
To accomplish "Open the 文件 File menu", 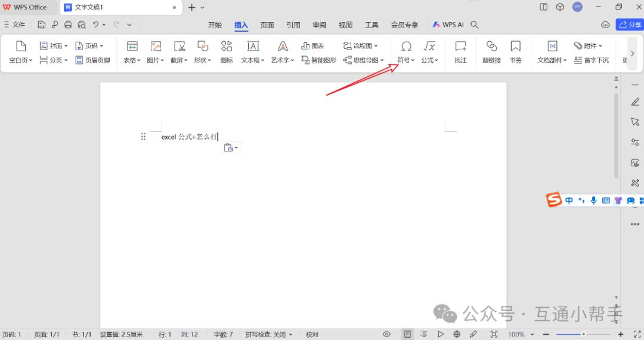I will pos(15,24).
